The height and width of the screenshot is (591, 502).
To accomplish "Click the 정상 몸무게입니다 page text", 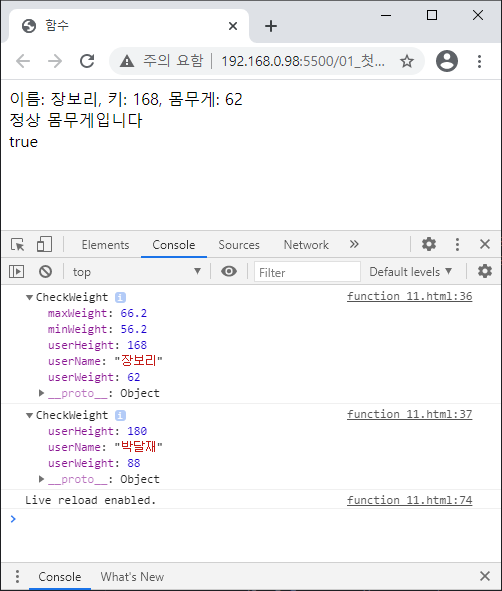I will [76, 121].
